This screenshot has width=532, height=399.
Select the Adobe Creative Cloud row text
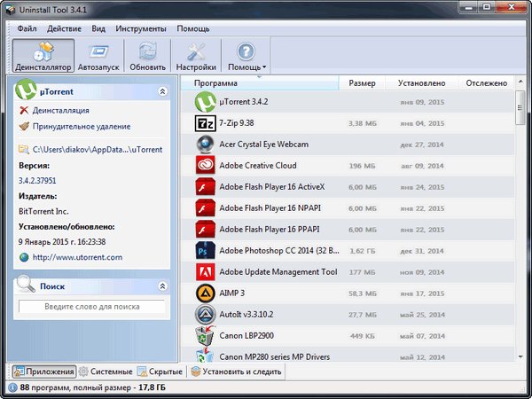pos(258,165)
